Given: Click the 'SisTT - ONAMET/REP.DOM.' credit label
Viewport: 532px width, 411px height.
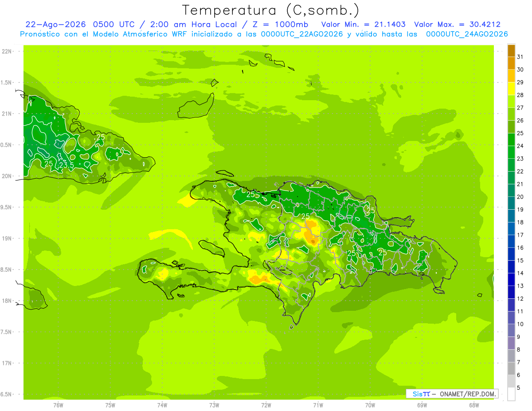Looking at the screenshot, I should click(x=452, y=394).
